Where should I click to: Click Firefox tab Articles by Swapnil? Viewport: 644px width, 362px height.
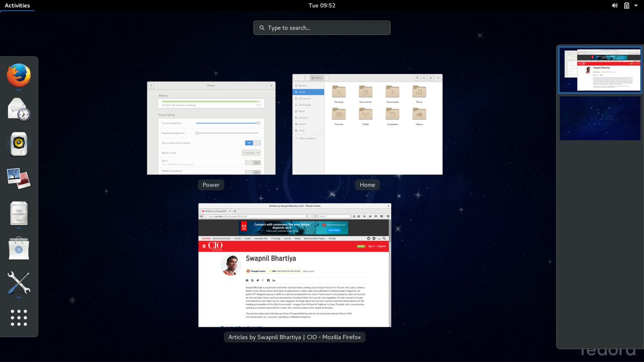point(216,211)
